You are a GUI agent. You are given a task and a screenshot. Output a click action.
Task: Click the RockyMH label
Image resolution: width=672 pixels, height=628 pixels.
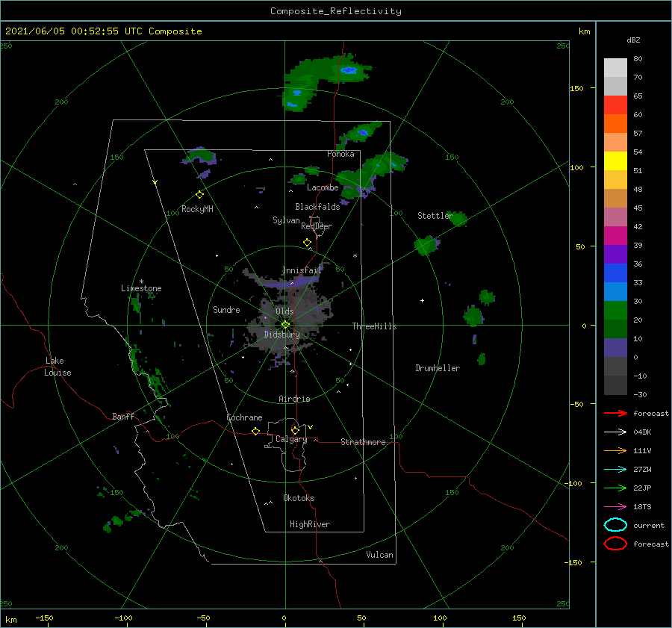click(x=197, y=209)
